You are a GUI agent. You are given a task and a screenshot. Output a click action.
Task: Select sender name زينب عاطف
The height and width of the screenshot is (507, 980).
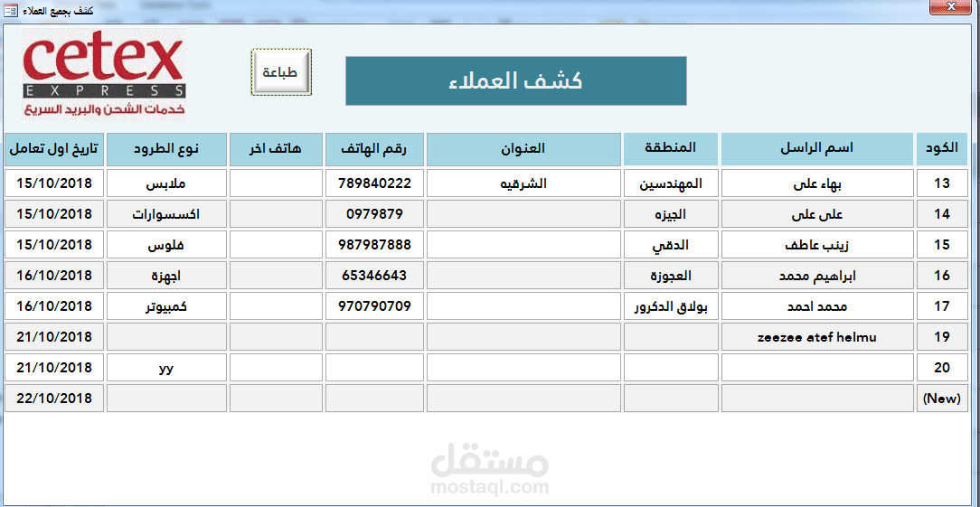(x=816, y=244)
